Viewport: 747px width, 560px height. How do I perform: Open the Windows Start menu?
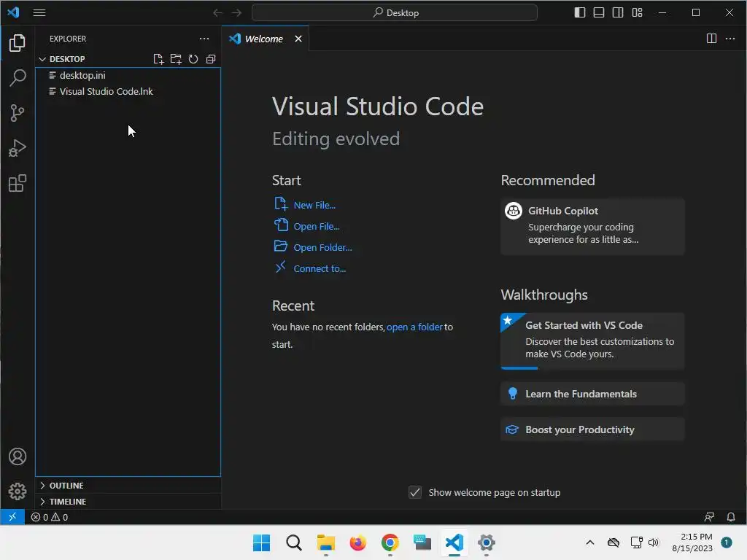(262, 542)
